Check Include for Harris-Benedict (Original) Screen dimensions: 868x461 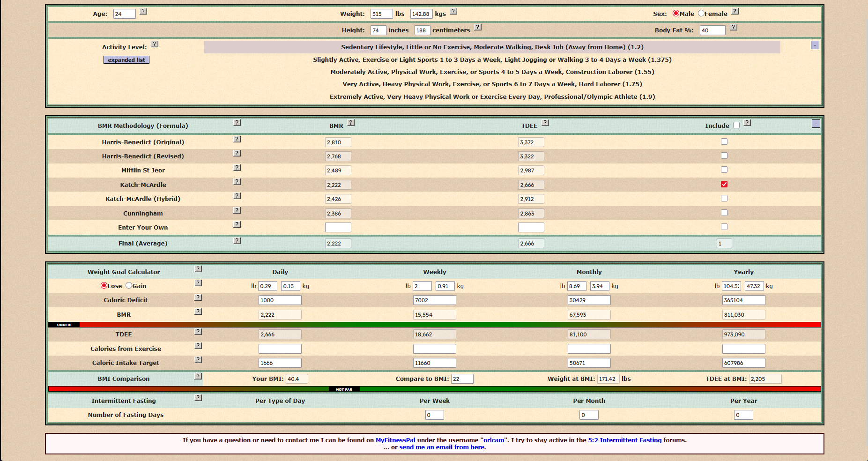click(724, 141)
